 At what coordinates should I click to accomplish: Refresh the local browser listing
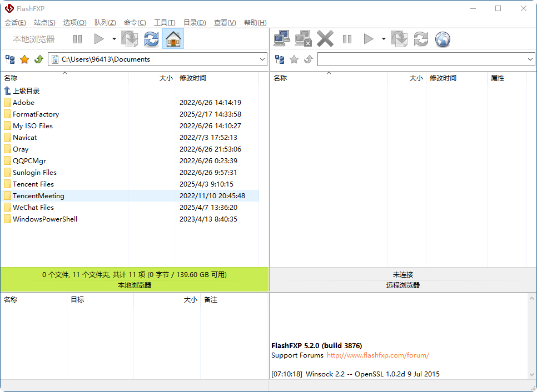(151, 39)
